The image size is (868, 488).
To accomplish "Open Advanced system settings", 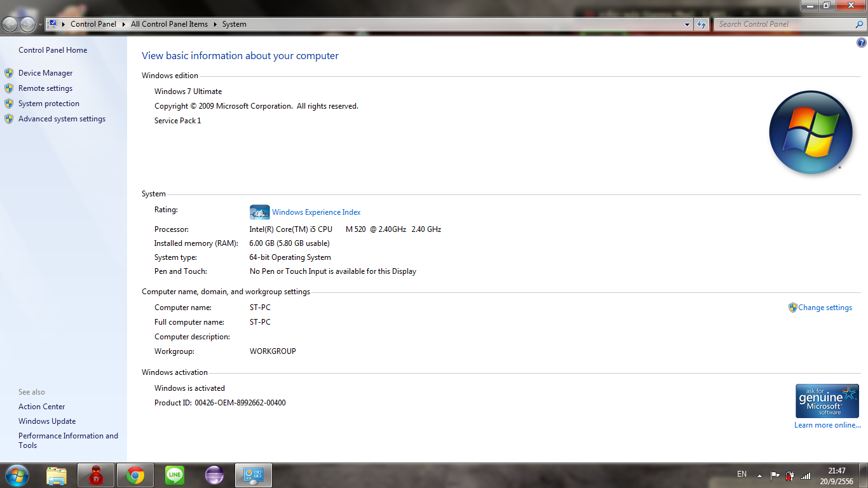I will tap(62, 119).
